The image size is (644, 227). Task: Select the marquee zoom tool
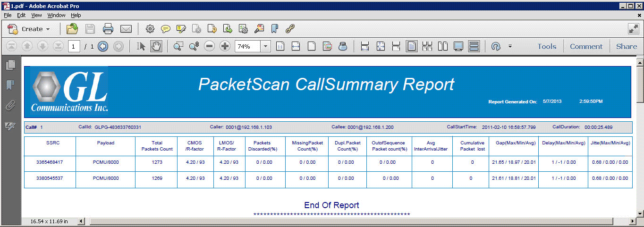pos(178,46)
